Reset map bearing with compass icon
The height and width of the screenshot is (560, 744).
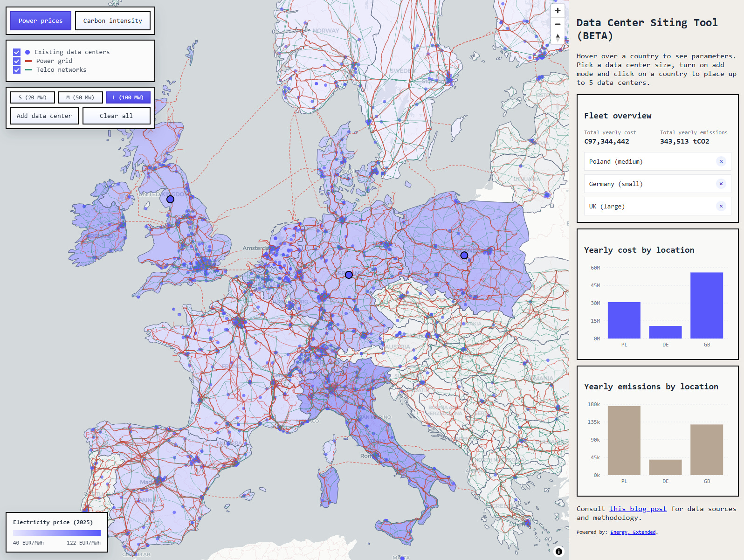click(x=558, y=38)
